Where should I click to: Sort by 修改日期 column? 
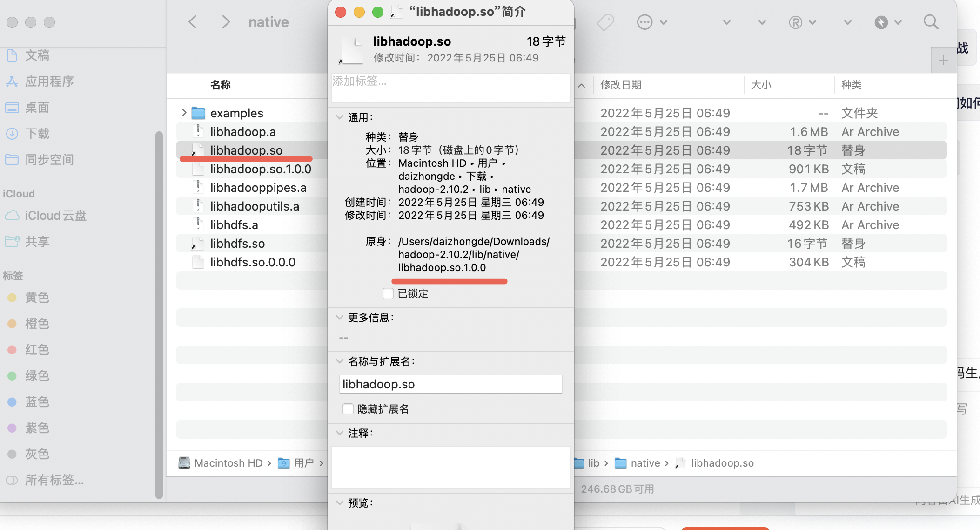point(621,85)
